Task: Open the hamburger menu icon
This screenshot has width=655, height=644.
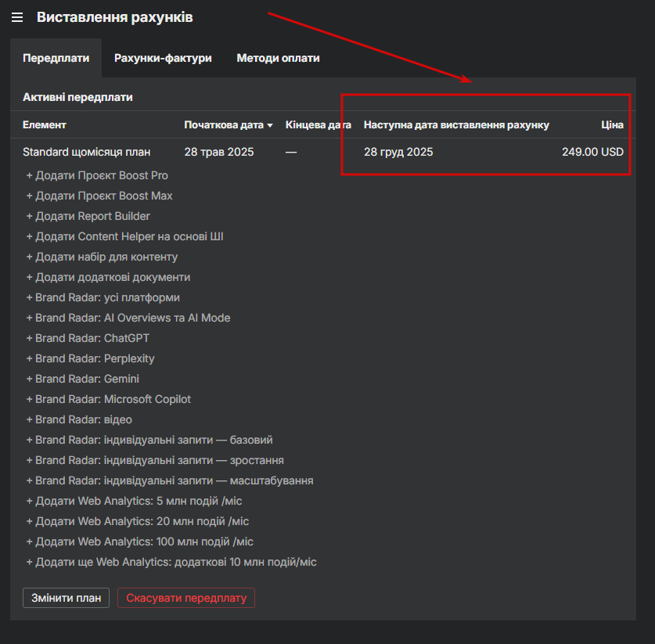Action: click(x=17, y=17)
